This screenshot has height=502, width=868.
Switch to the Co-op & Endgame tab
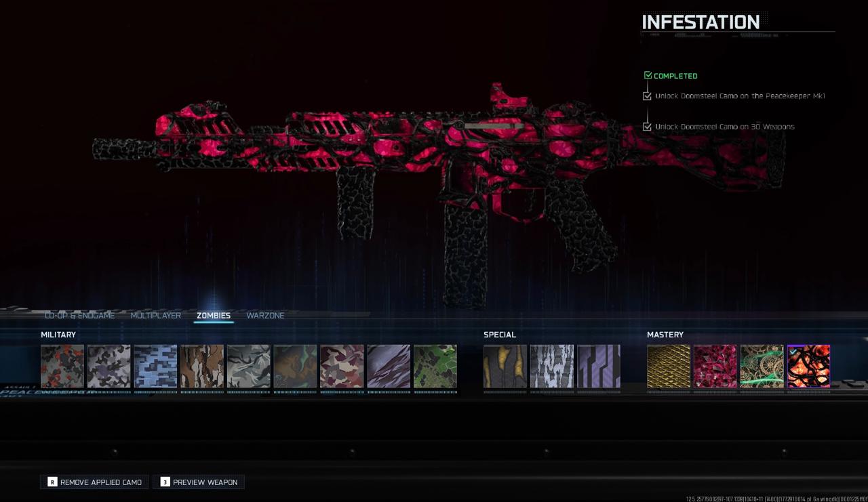point(80,316)
